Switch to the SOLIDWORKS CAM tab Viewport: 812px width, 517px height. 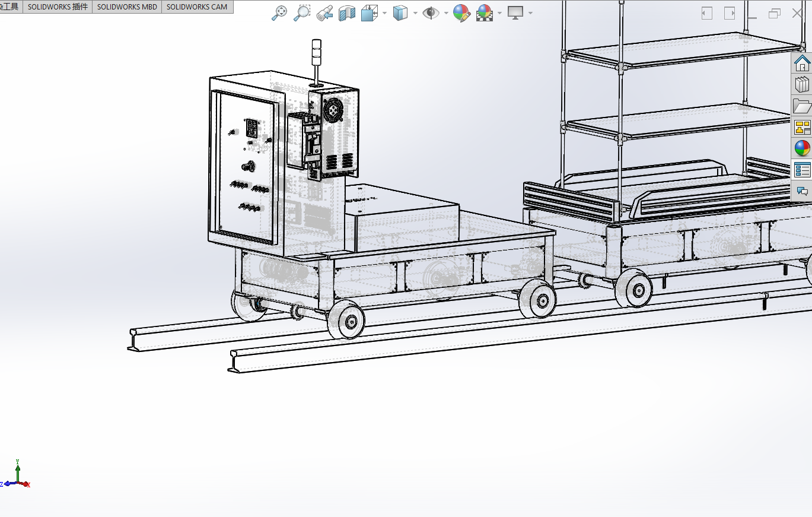pos(197,7)
